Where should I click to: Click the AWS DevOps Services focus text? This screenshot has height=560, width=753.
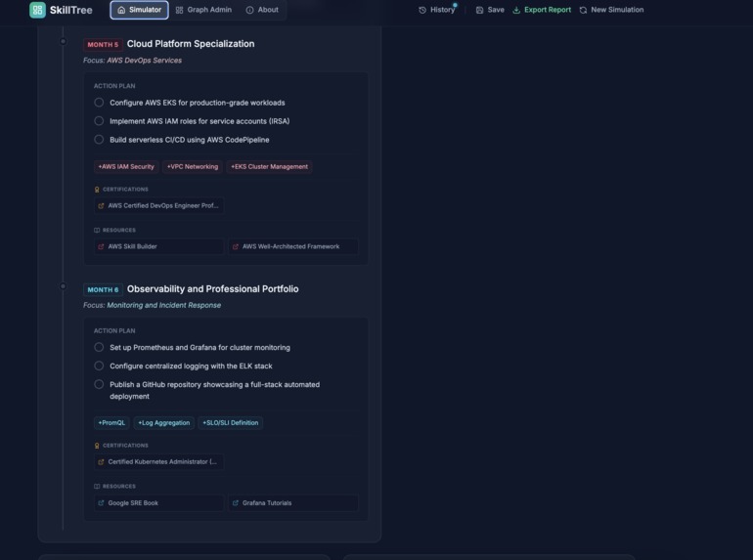point(144,61)
